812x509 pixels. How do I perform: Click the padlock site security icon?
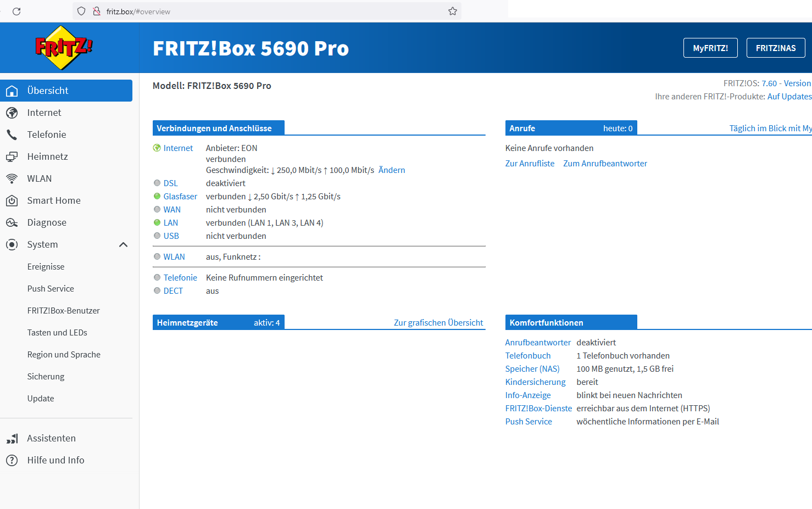click(97, 11)
